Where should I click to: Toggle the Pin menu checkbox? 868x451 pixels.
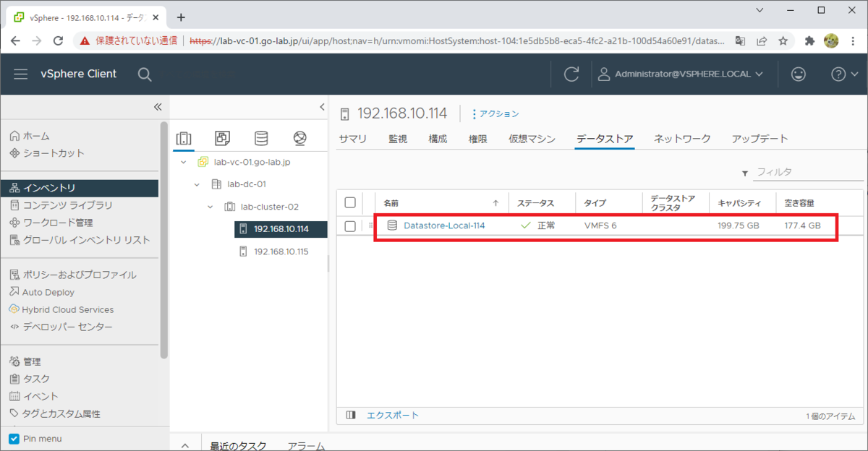pyautogui.click(x=14, y=439)
